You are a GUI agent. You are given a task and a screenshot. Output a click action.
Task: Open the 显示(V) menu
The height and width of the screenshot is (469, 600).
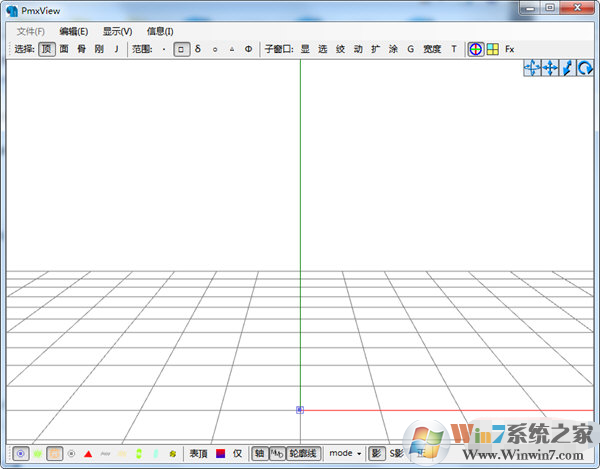pyautogui.click(x=117, y=31)
